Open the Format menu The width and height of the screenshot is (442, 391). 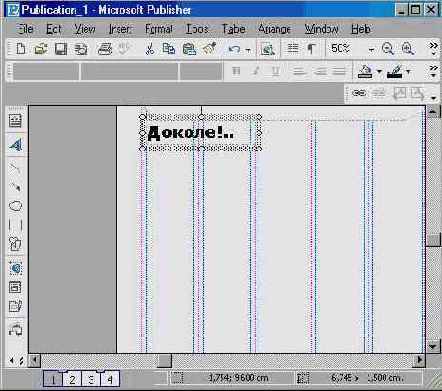pos(159,29)
